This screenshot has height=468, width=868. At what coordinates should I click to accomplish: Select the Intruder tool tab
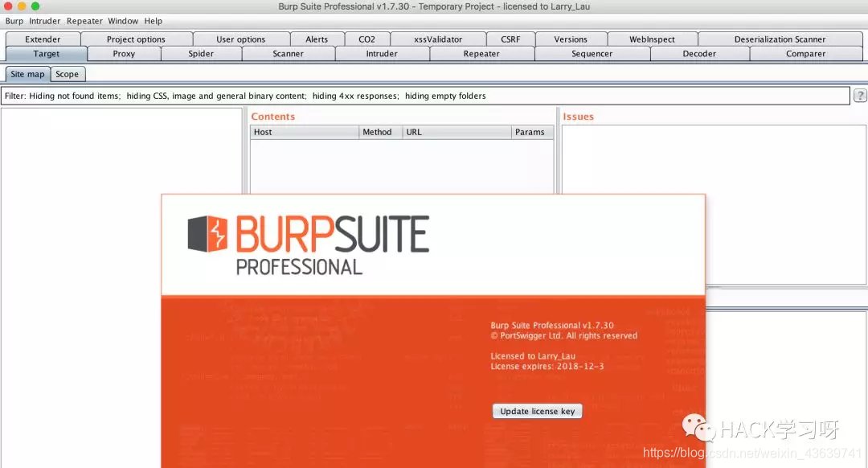(382, 54)
